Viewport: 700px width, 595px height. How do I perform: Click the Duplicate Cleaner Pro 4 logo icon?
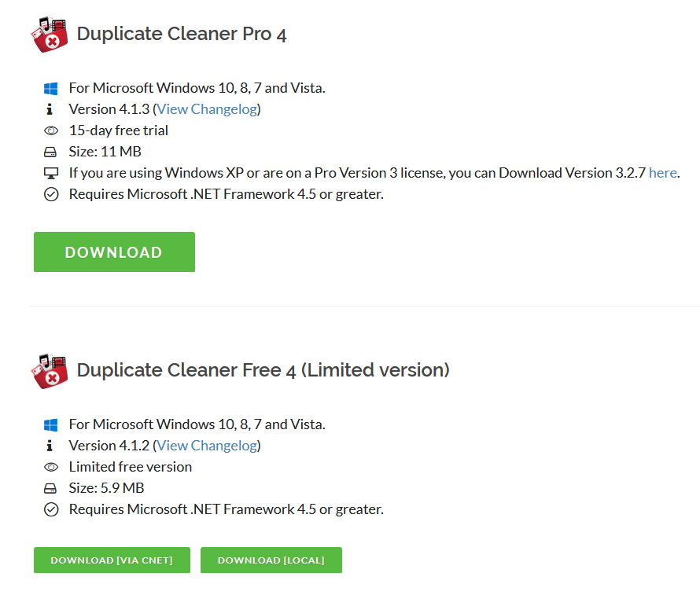(49, 35)
